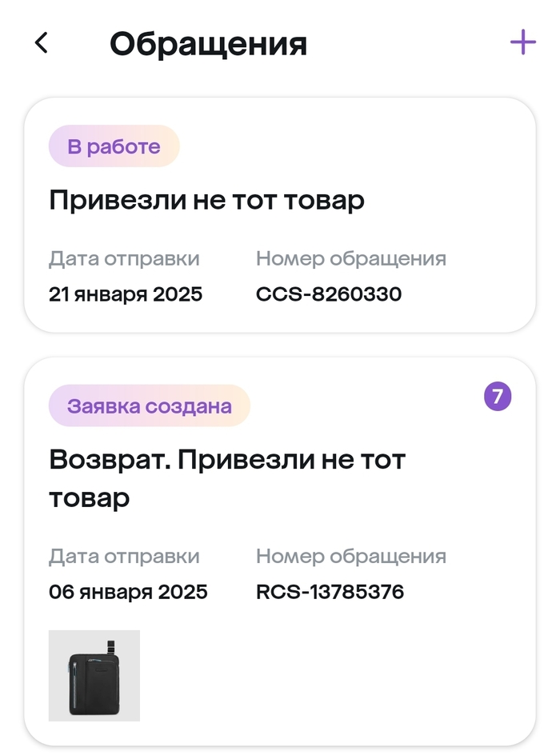Screen dimensions: 560x755
Task: Open the "Привезли не тот товар" request in progress
Action: [206, 199]
